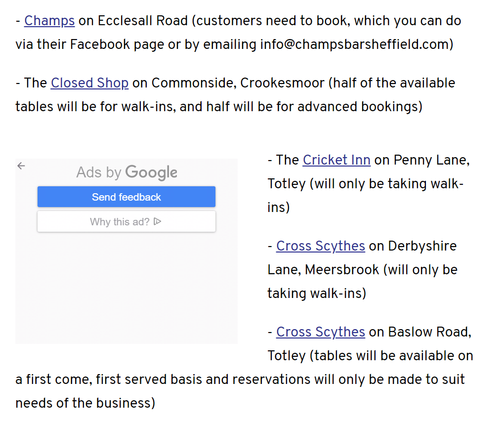
Task: Open the Closed Shop link
Action: [89, 83]
